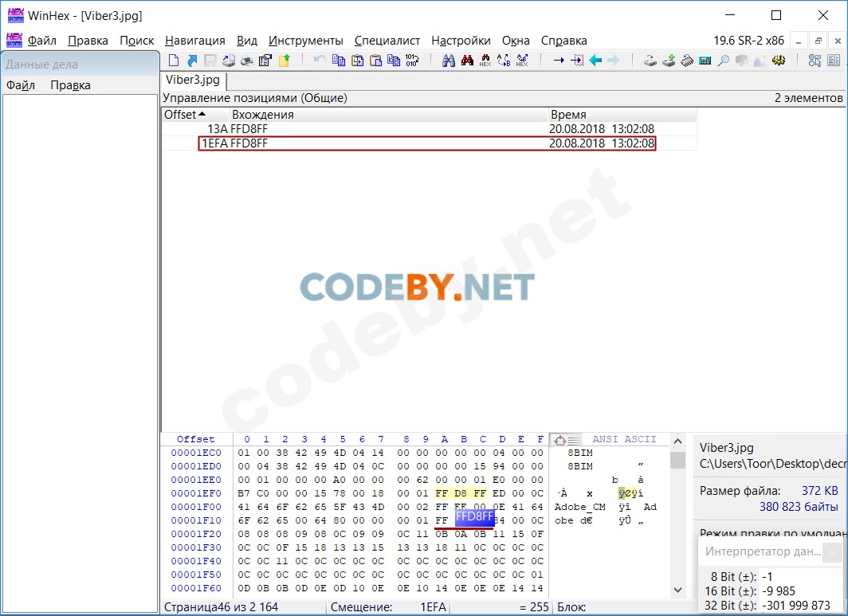Open the Вид menu
The width and height of the screenshot is (848, 616).
pos(247,41)
